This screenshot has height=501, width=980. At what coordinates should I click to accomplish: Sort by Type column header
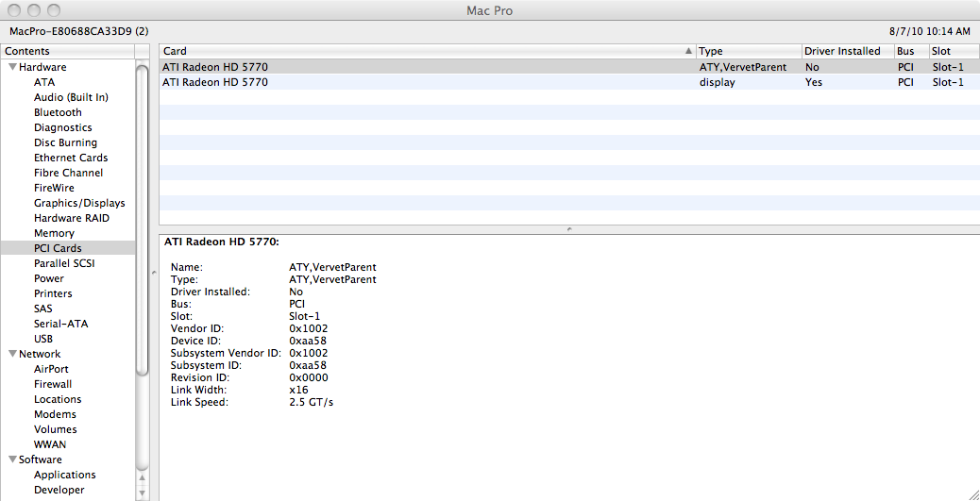pyautogui.click(x=749, y=51)
